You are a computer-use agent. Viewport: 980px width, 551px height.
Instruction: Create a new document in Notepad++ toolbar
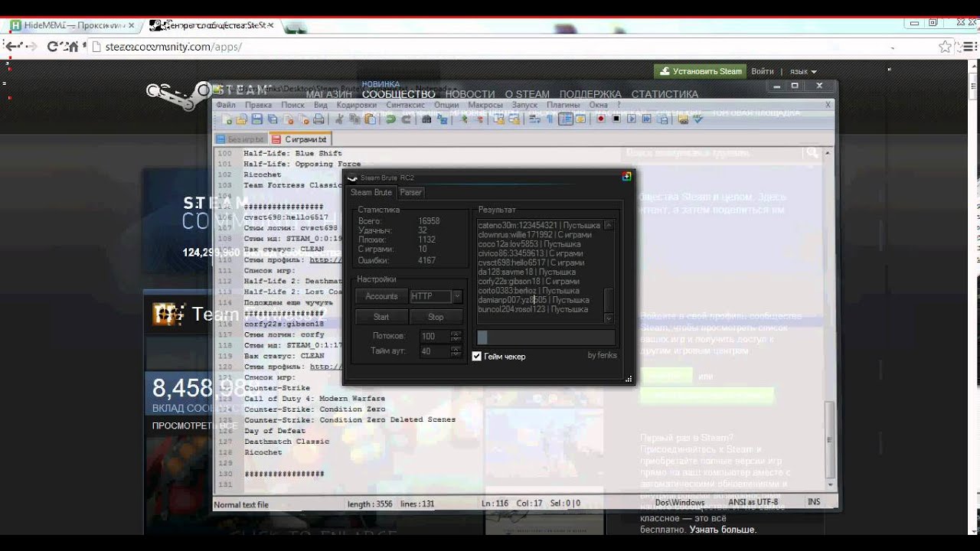227,119
